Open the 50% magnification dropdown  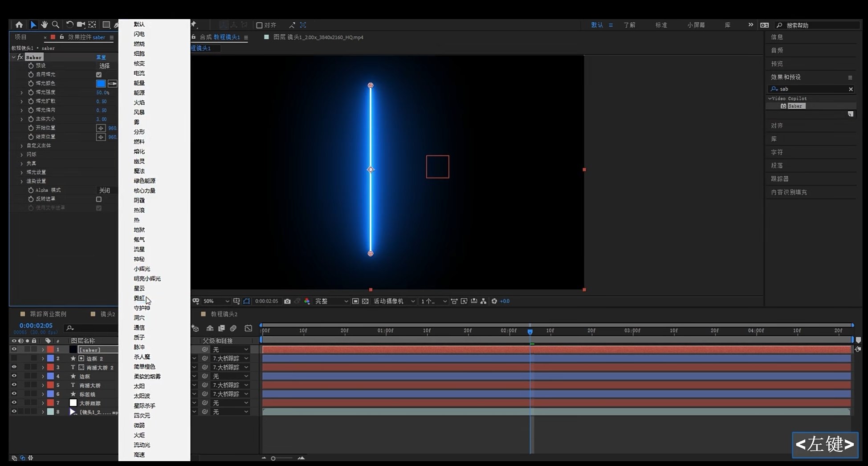point(216,301)
